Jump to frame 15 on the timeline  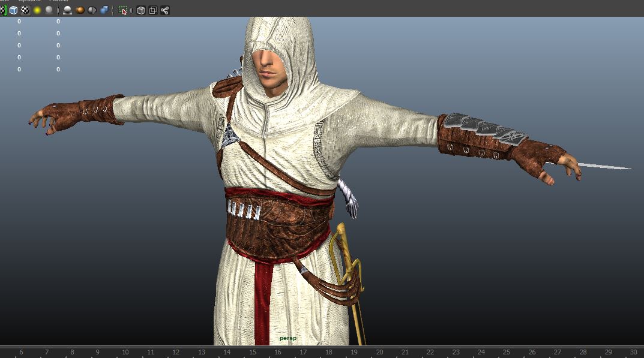click(x=253, y=352)
